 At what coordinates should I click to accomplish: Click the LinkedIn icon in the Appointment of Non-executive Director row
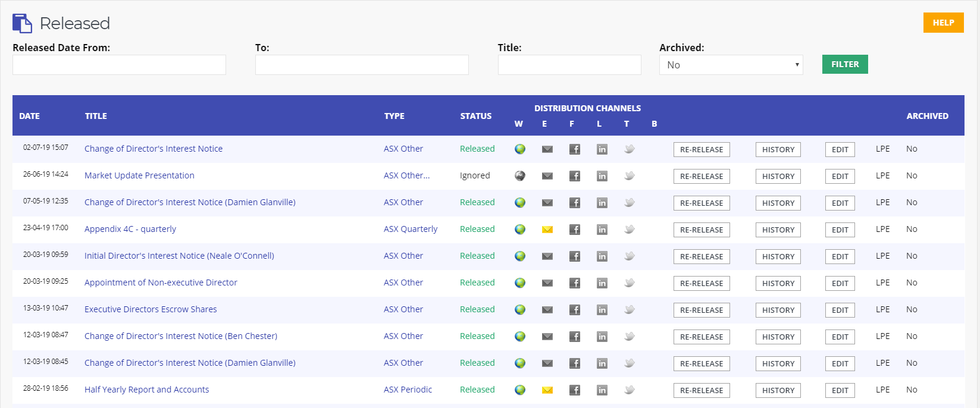click(x=602, y=283)
